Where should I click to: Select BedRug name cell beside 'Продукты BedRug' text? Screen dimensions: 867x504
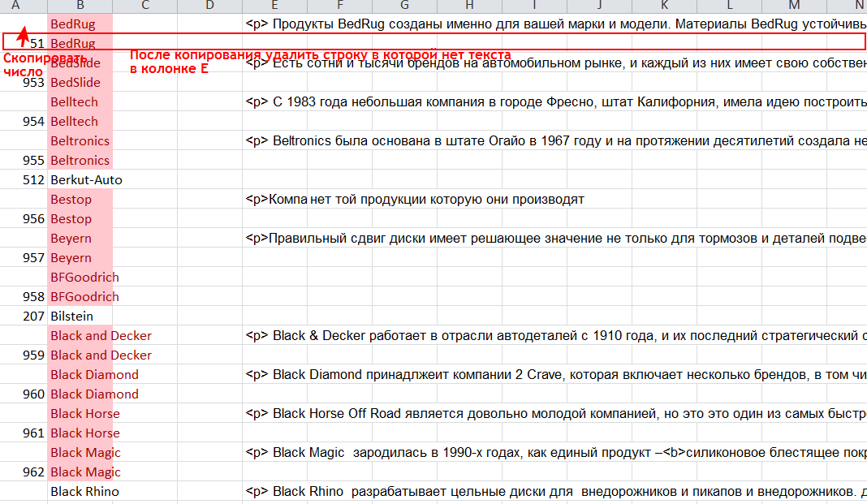80,24
